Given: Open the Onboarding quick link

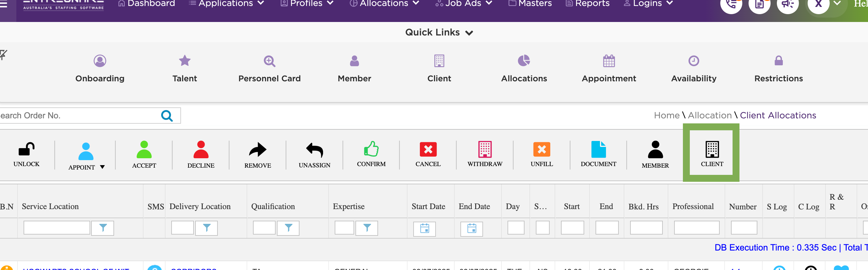Looking at the screenshot, I should tap(100, 69).
